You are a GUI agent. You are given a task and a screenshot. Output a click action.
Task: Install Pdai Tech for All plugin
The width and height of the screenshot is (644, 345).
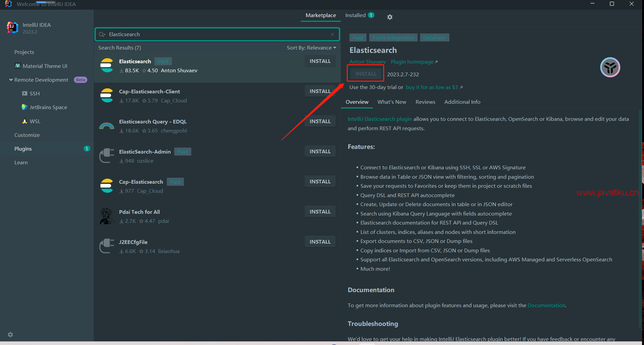[x=320, y=212]
